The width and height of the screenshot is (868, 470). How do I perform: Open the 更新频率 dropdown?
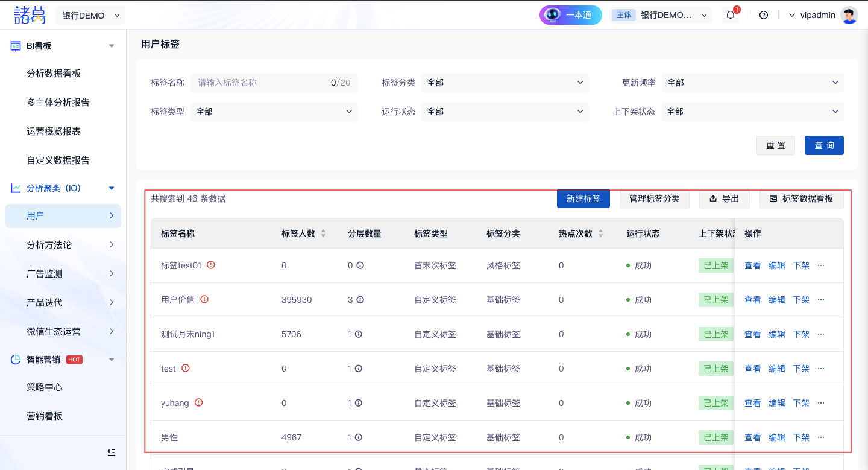(x=752, y=83)
